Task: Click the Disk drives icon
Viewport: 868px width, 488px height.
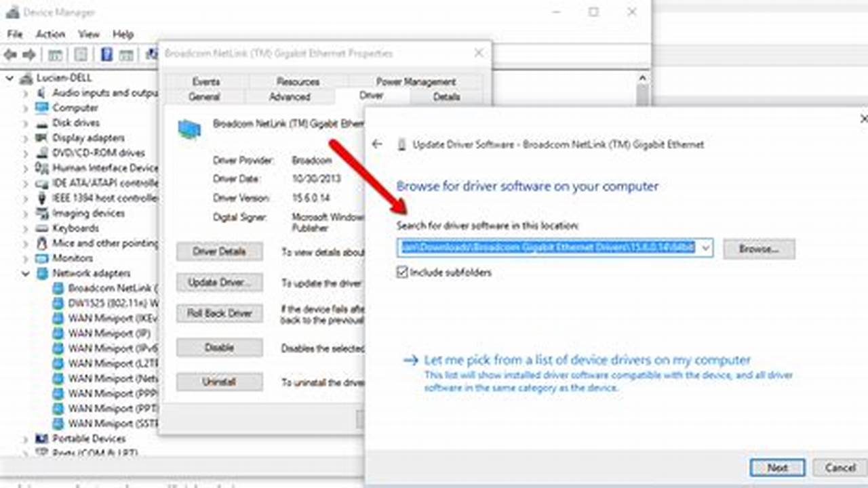Action: [41, 123]
